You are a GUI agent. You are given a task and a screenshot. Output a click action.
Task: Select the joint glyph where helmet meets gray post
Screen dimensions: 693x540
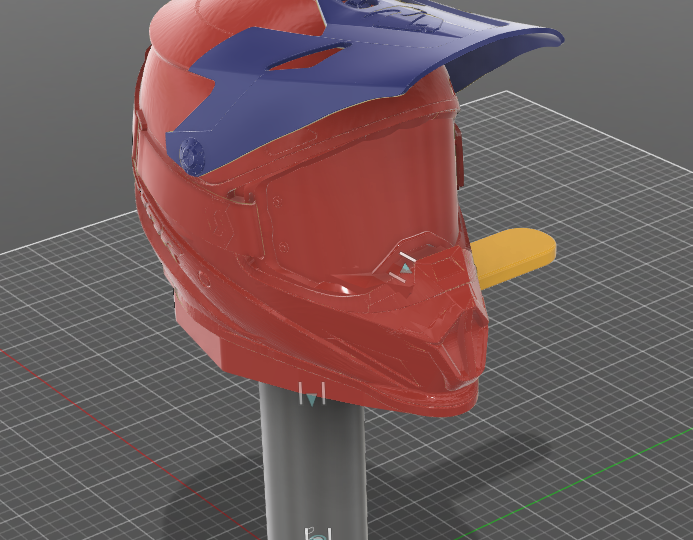pyautogui.click(x=312, y=394)
